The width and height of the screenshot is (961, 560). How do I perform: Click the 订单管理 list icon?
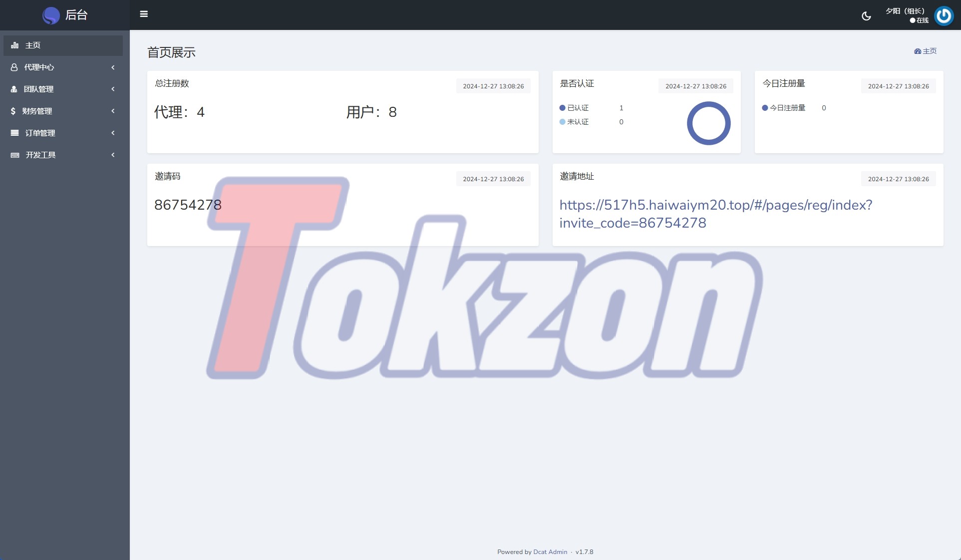[15, 133]
